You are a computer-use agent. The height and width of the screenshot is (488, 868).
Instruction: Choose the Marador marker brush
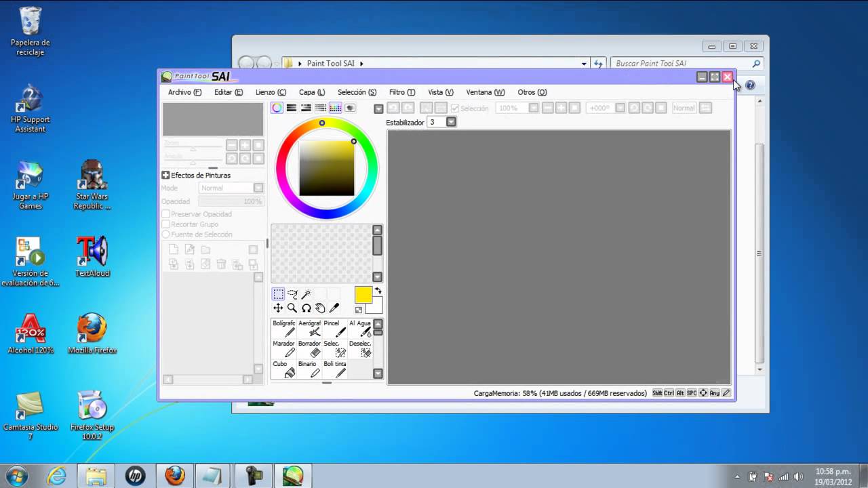click(x=284, y=348)
